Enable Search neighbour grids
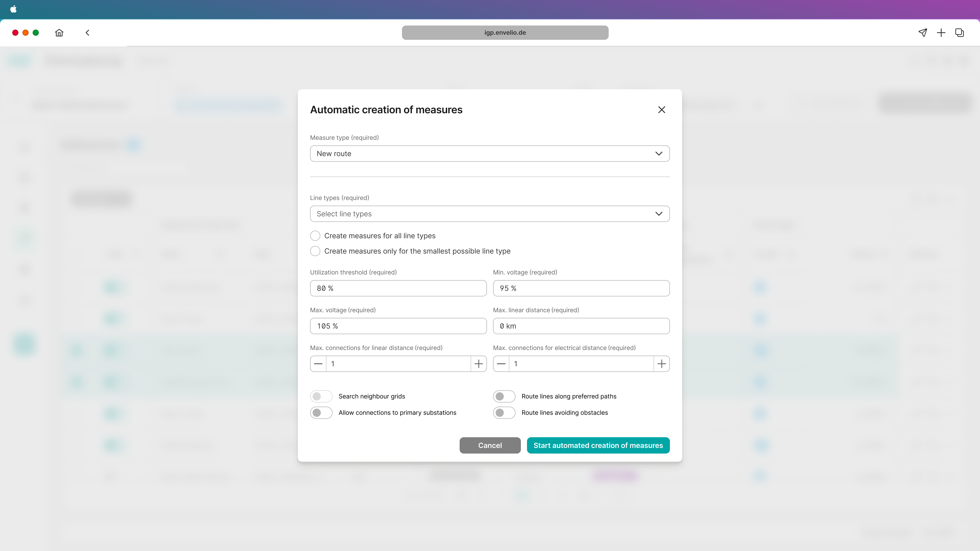Image resolution: width=980 pixels, height=551 pixels. click(321, 396)
